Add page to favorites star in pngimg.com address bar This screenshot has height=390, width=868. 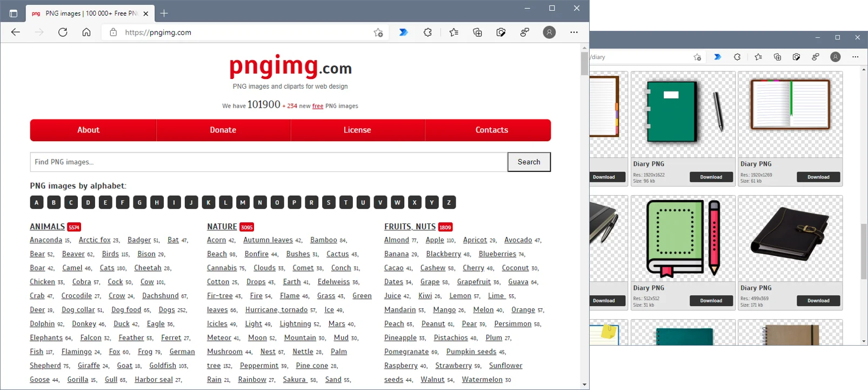[378, 32]
